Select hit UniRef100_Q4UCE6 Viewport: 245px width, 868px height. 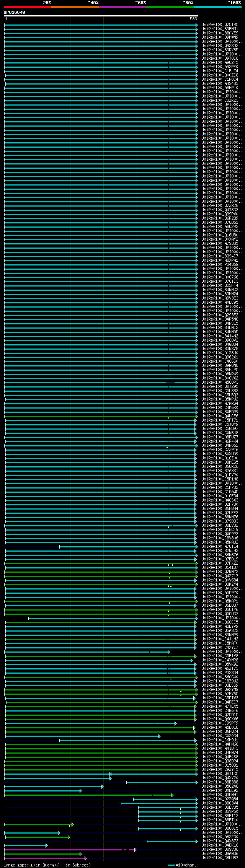(220, 416)
